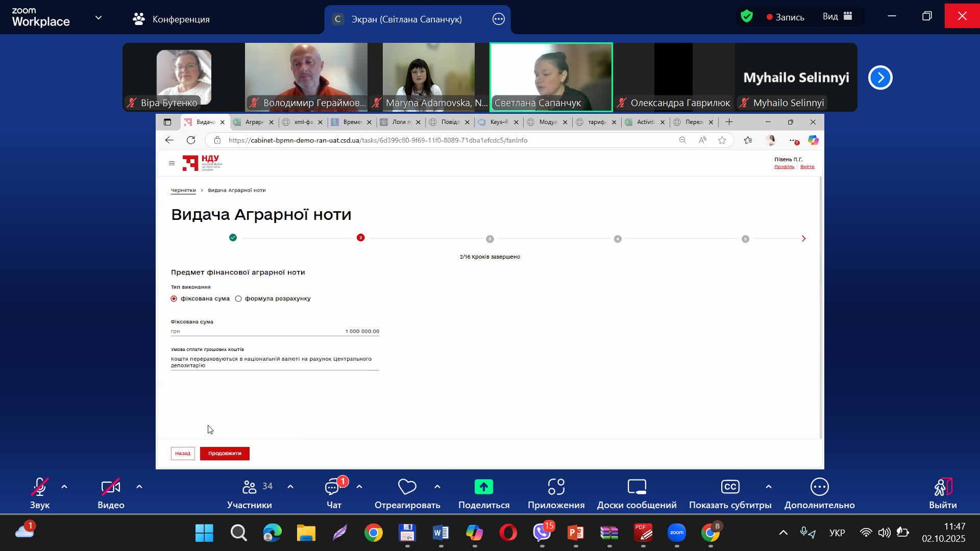The height and width of the screenshot is (551, 980).
Task: Open the Вид view menu
Action: 837,17
